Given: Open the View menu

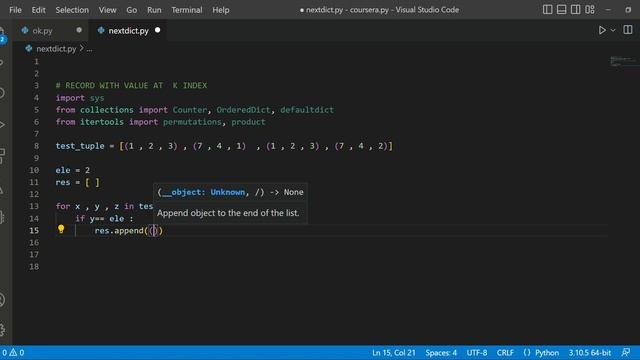Looking at the screenshot, I should [107, 10].
